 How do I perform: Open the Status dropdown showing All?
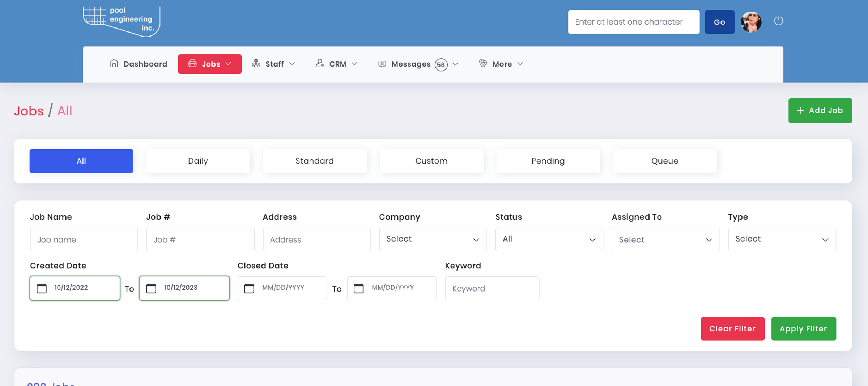(x=549, y=239)
